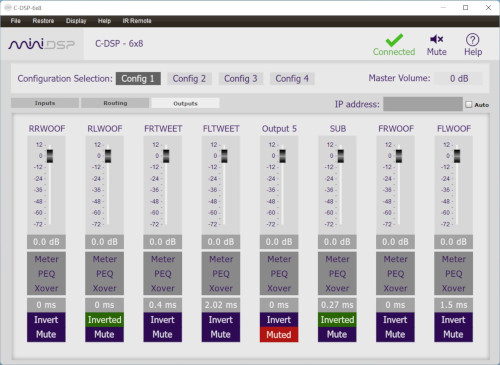
Task: Toggle Invert on the RRWOOF channel
Action: (46, 320)
